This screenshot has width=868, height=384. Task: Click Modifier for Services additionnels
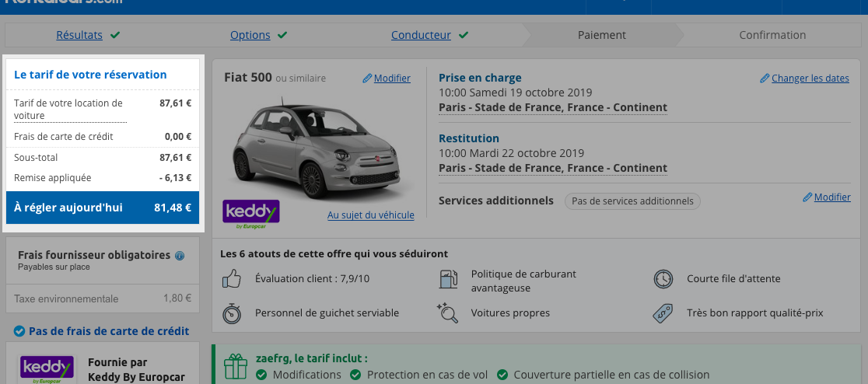tap(832, 197)
